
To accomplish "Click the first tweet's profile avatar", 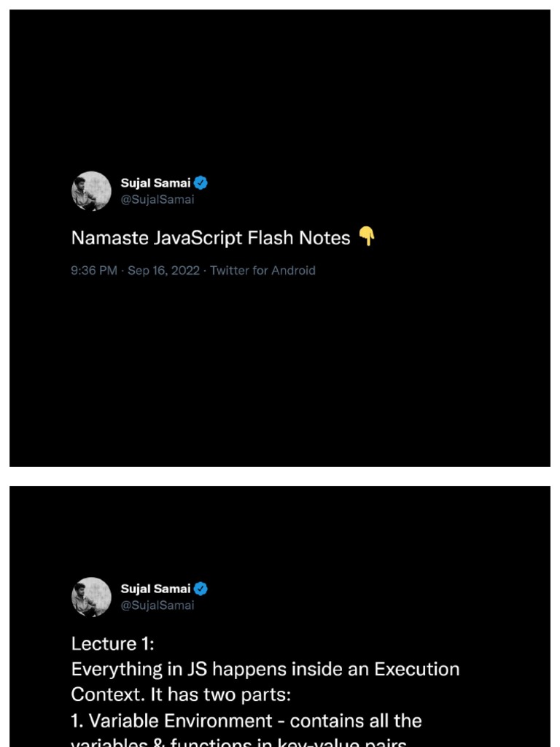I will (91, 191).
